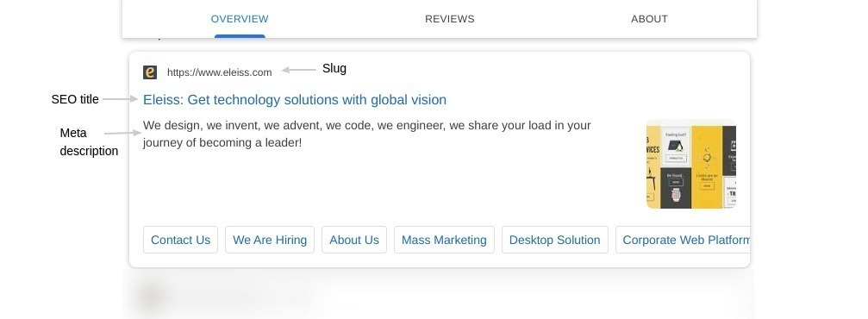The height and width of the screenshot is (319, 868).
Task: Click the Slug annotation label
Action: pos(334,69)
